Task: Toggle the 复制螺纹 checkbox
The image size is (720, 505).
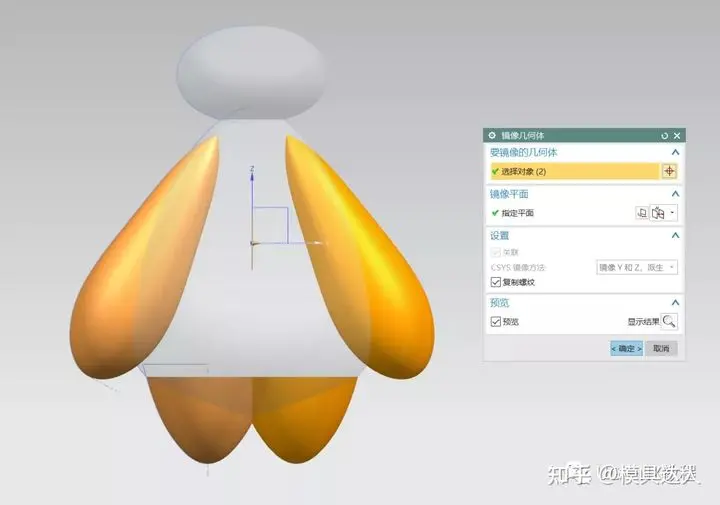Action: point(495,282)
